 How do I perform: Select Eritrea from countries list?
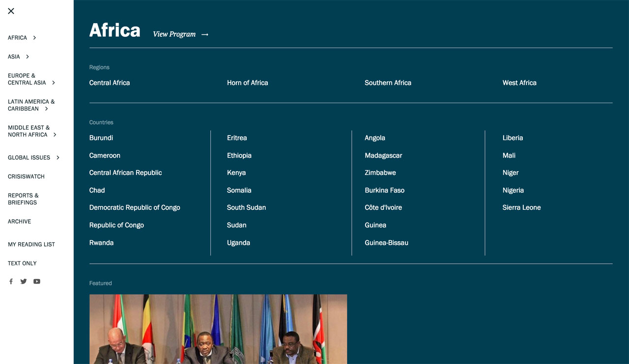click(237, 138)
